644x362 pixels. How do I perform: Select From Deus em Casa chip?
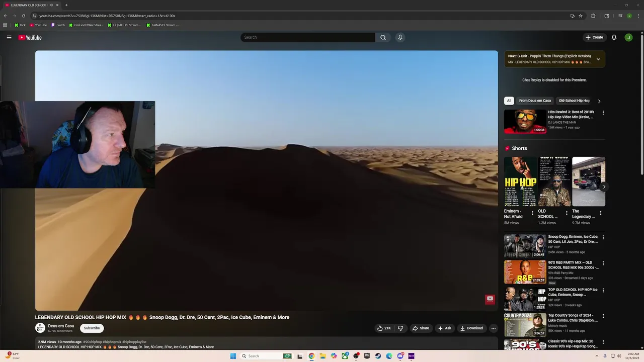(535, 101)
